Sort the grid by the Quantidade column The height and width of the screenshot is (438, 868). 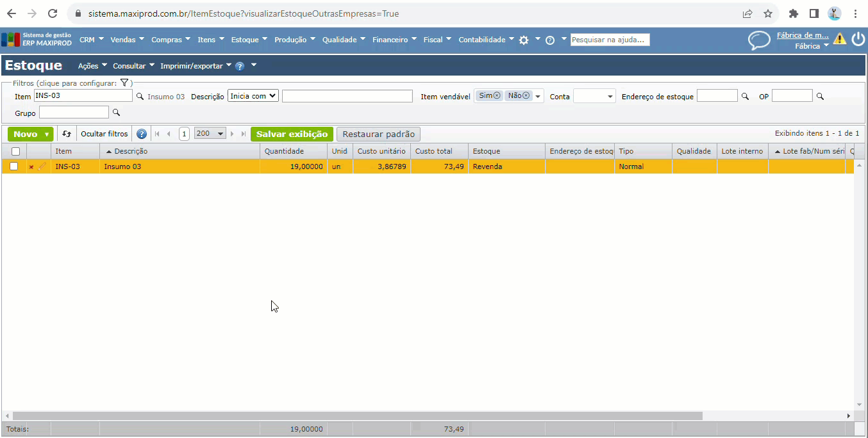[x=294, y=151]
